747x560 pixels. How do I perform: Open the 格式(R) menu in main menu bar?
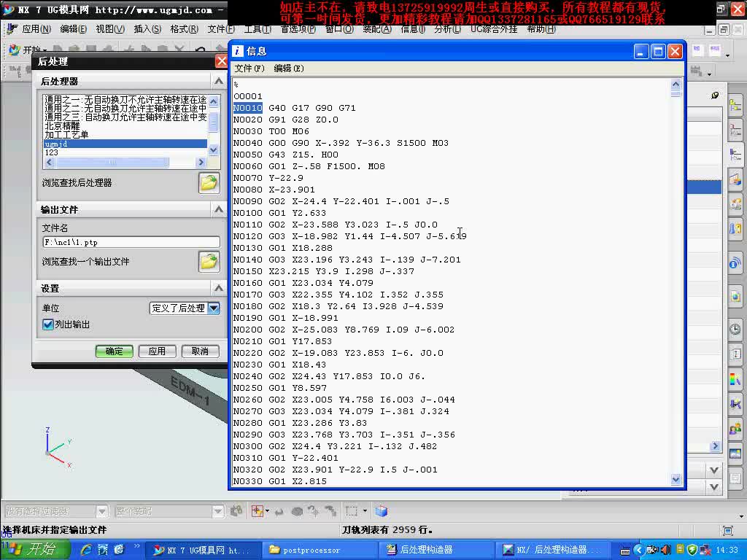[184, 29]
